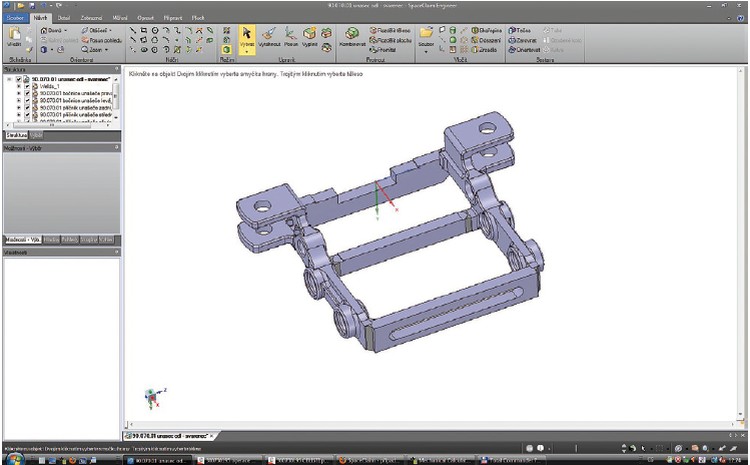Click the Vložit paste icon

pos(15,38)
